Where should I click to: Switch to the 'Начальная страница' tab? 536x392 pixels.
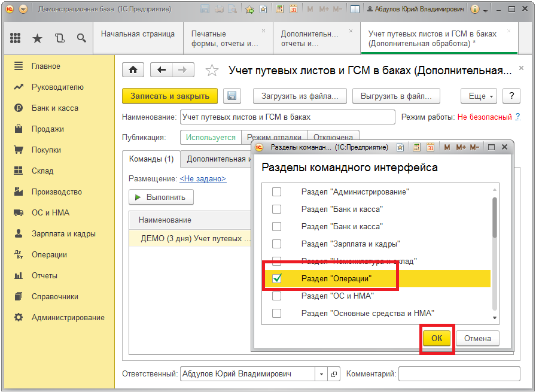[x=138, y=34]
